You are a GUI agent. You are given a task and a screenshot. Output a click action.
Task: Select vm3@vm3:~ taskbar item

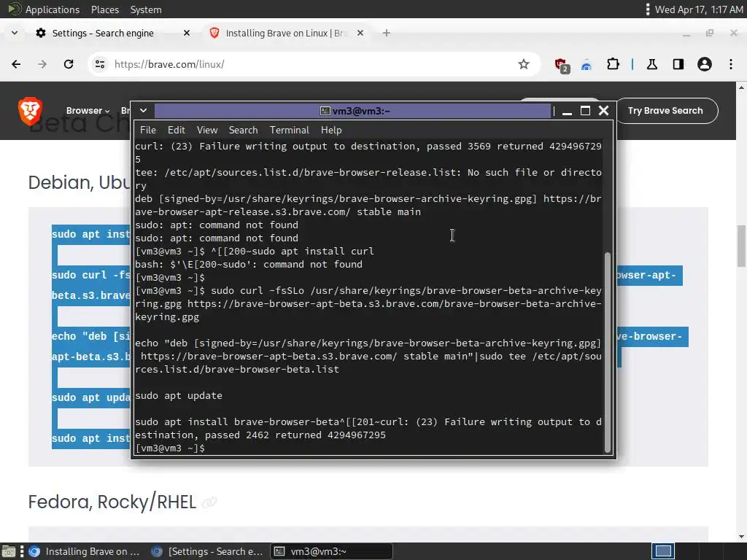pyautogui.click(x=332, y=551)
